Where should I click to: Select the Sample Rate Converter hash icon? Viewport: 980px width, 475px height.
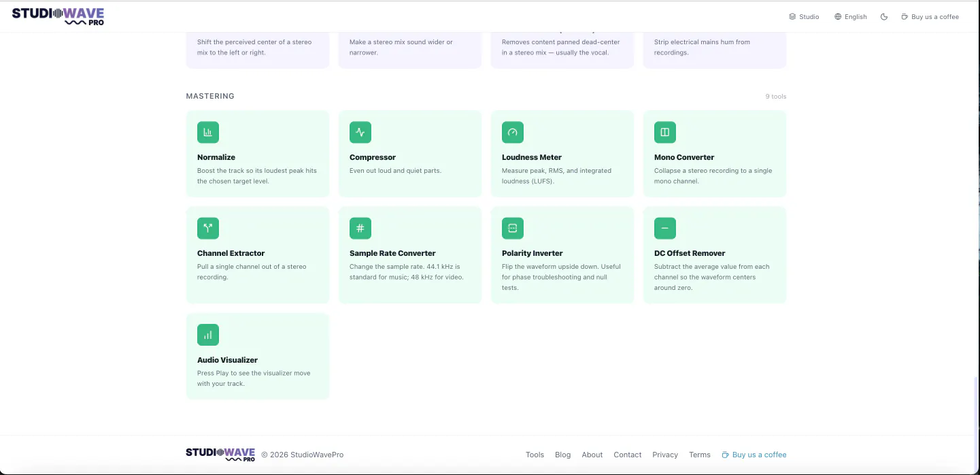click(360, 228)
